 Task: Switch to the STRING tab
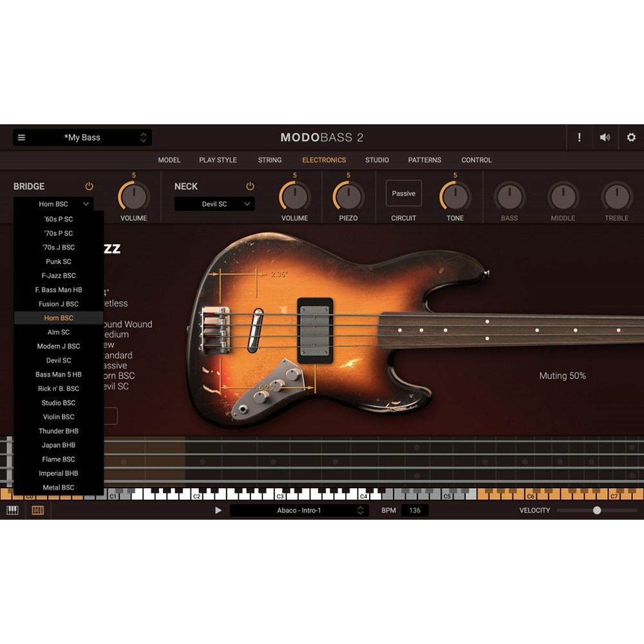click(x=270, y=160)
